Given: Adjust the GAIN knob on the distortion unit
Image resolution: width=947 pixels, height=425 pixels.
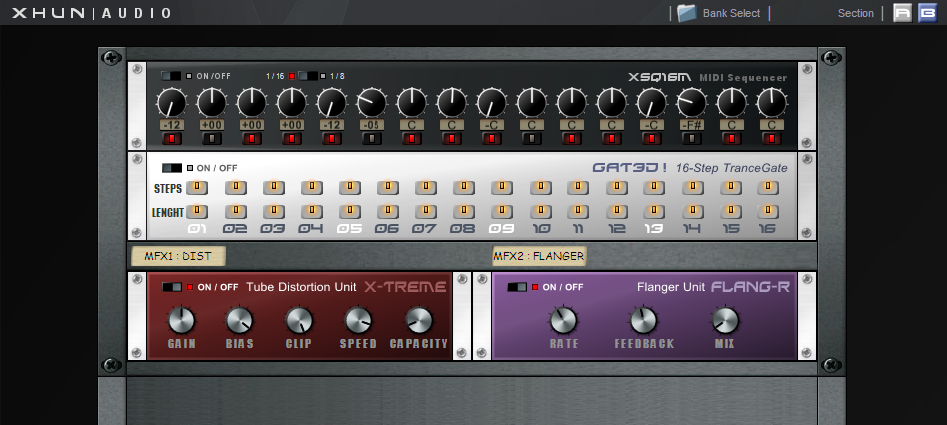Looking at the screenshot, I should 181,321.
